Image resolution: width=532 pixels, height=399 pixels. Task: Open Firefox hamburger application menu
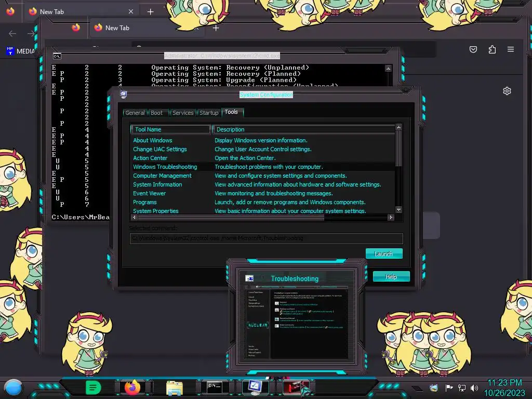click(511, 49)
